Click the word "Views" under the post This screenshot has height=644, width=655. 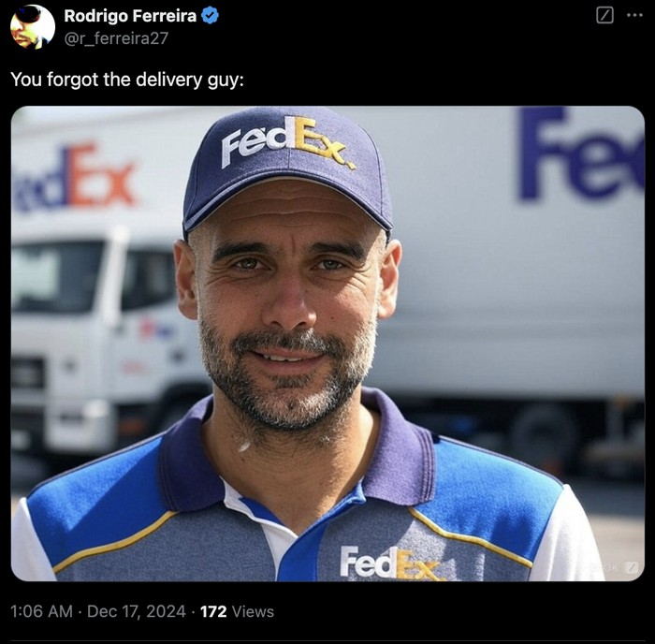coord(253,611)
